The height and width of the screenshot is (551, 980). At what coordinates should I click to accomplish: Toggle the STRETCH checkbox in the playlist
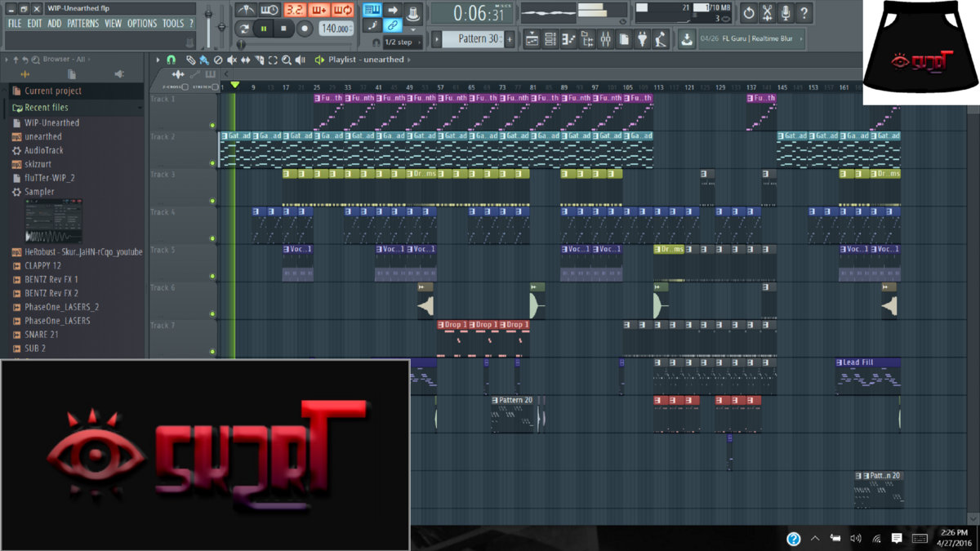pyautogui.click(x=214, y=87)
